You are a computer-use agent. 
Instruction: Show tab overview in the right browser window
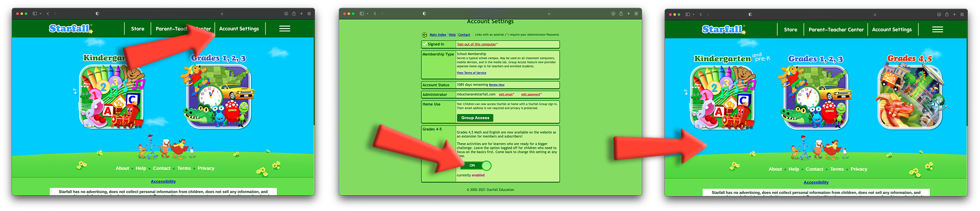tap(962, 15)
